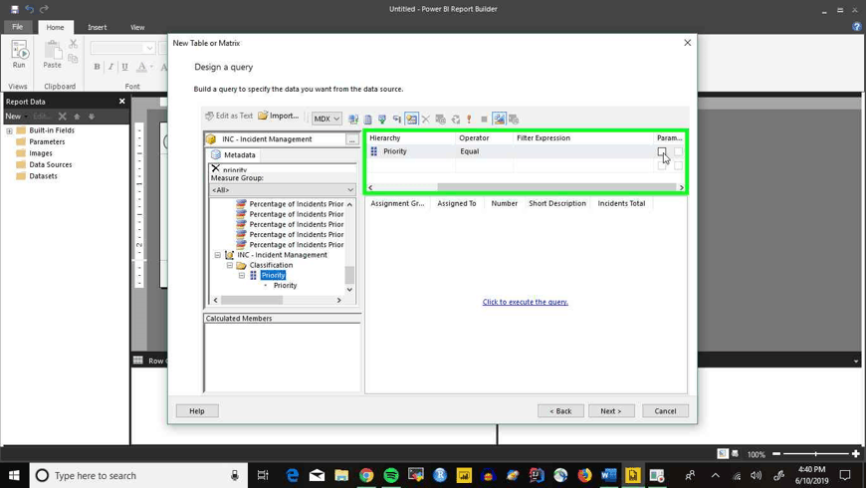Delete item via Report Data X icon
The height and width of the screenshot is (490, 868).
click(63, 117)
